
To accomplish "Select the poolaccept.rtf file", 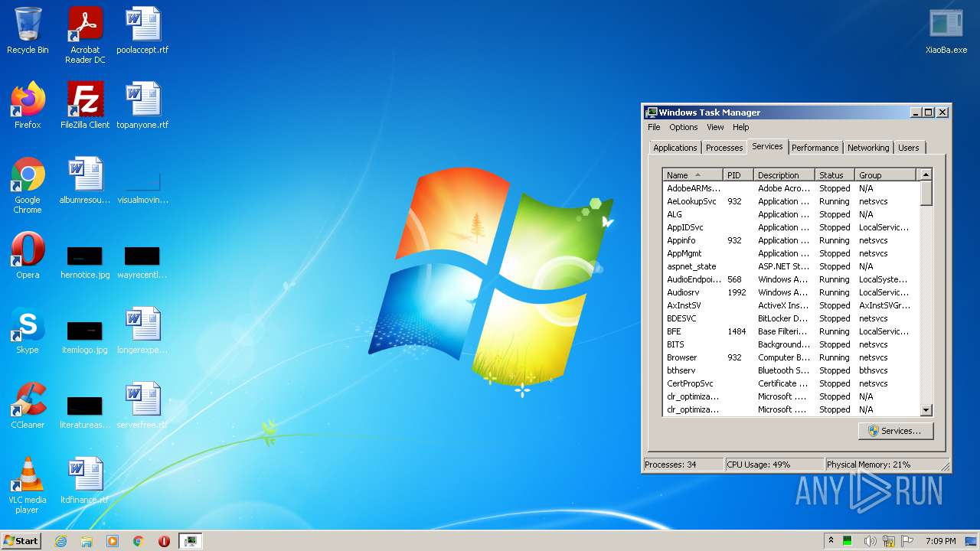I will click(142, 31).
